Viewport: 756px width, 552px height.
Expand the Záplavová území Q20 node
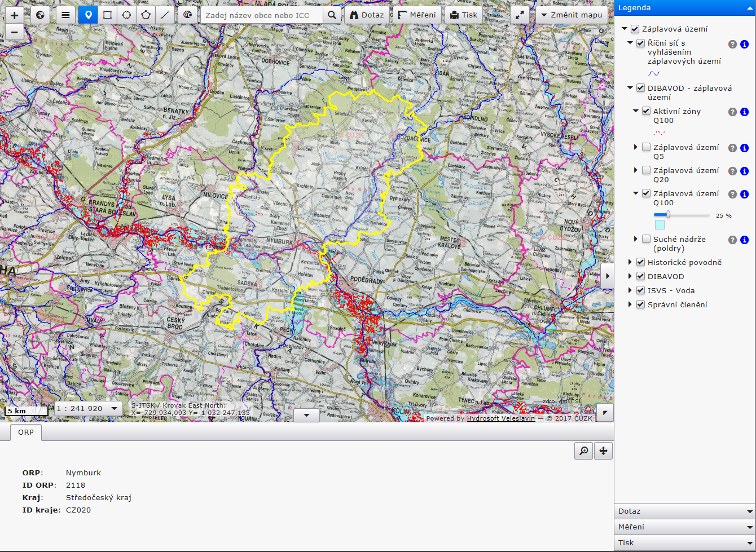[x=636, y=170]
